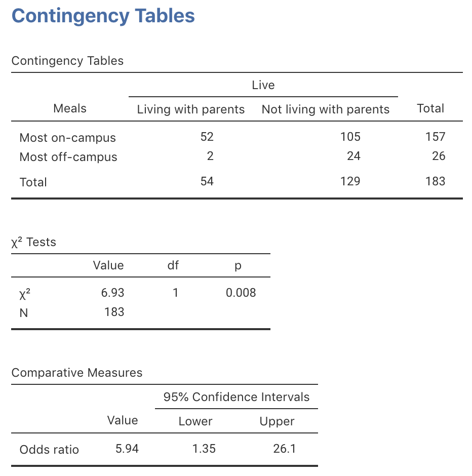Select the chi-square value 6.93

tap(112, 293)
